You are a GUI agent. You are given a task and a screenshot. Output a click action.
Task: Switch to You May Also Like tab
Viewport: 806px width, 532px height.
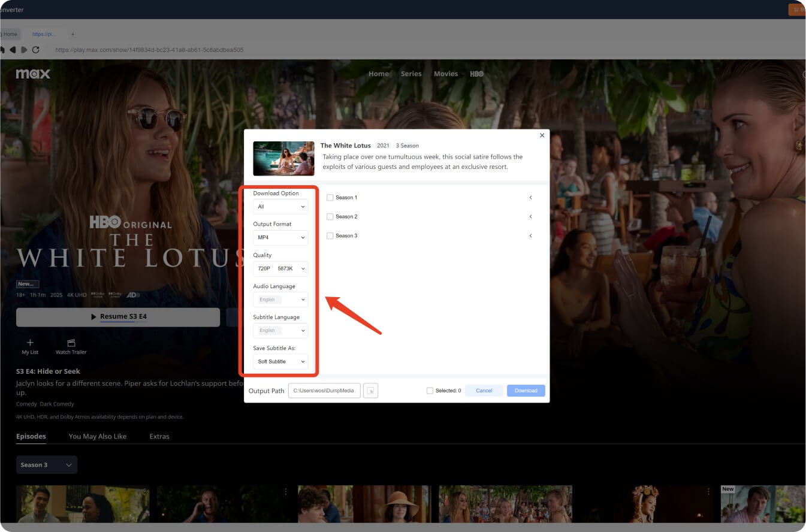98,436
